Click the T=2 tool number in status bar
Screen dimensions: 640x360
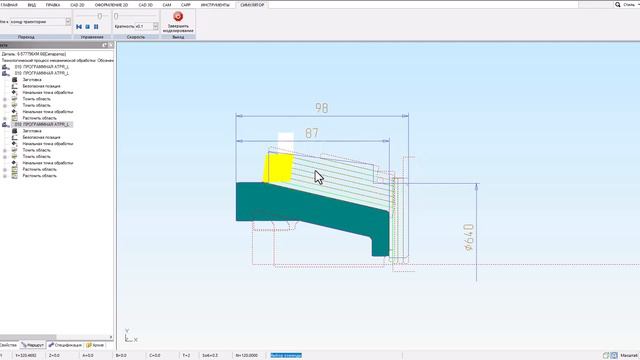coord(186,356)
